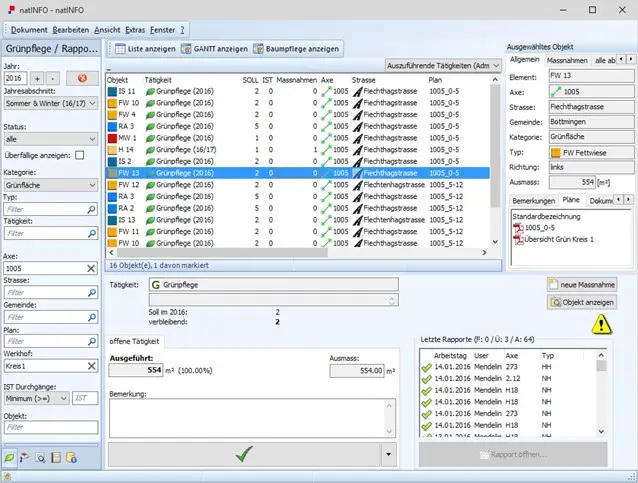Show the list view via Liste anzeigen

tap(145, 49)
